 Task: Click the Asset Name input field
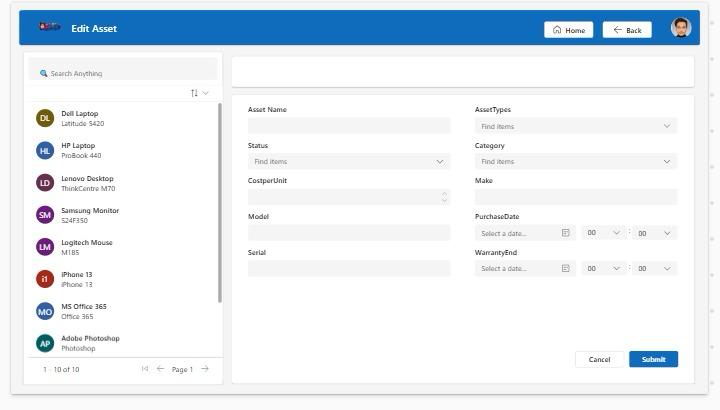point(349,126)
